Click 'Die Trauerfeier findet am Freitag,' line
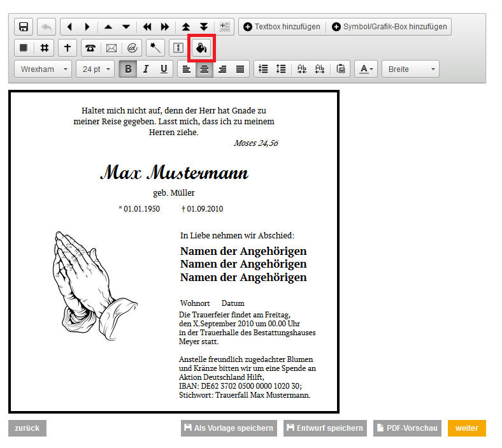The height and width of the screenshot is (448, 502). (234, 315)
